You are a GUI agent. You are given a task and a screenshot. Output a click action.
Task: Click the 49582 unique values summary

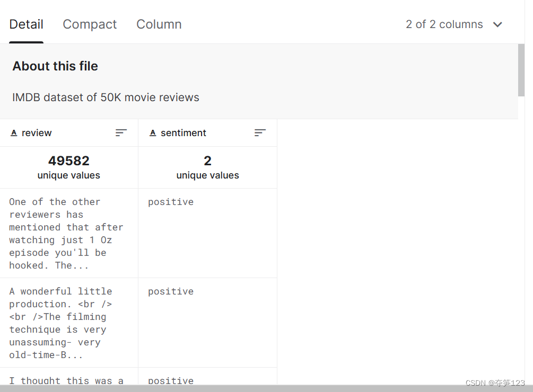(69, 167)
